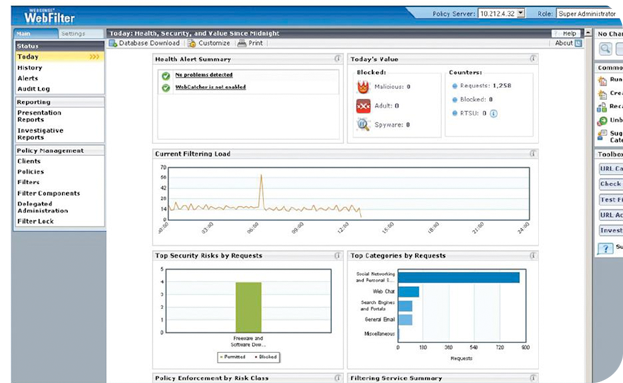Click the green Freeware bar in chart
The height and width of the screenshot is (383, 623).
pos(248,307)
